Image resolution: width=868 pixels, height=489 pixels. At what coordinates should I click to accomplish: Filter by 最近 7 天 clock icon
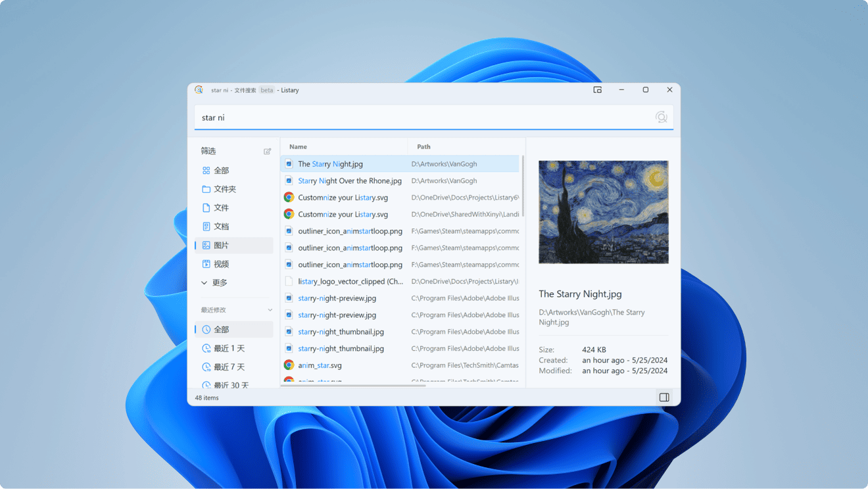tap(206, 367)
